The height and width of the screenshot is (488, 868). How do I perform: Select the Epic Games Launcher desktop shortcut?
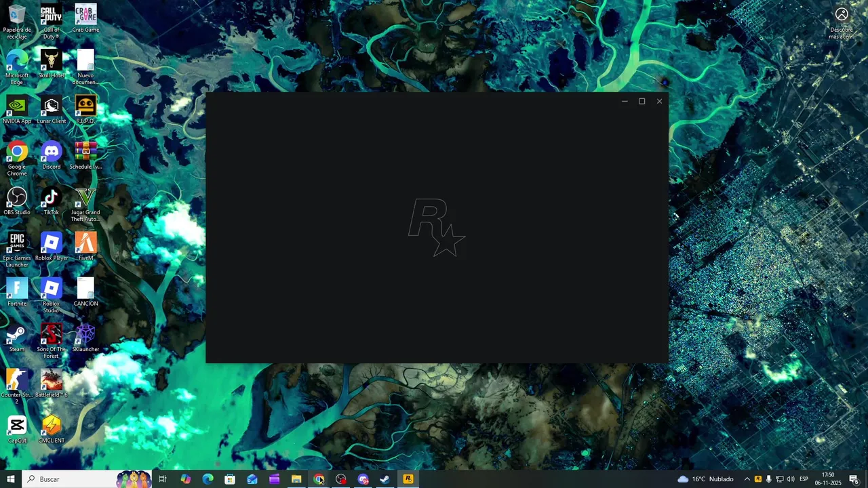pyautogui.click(x=17, y=249)
